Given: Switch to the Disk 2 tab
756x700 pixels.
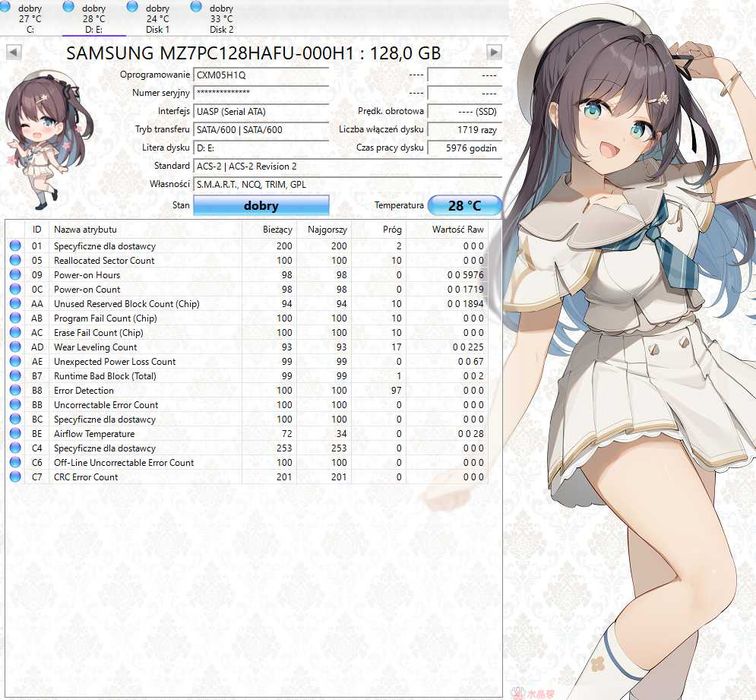Looking at the screenshot, I should pyautogui.click(x=221, y=19).
